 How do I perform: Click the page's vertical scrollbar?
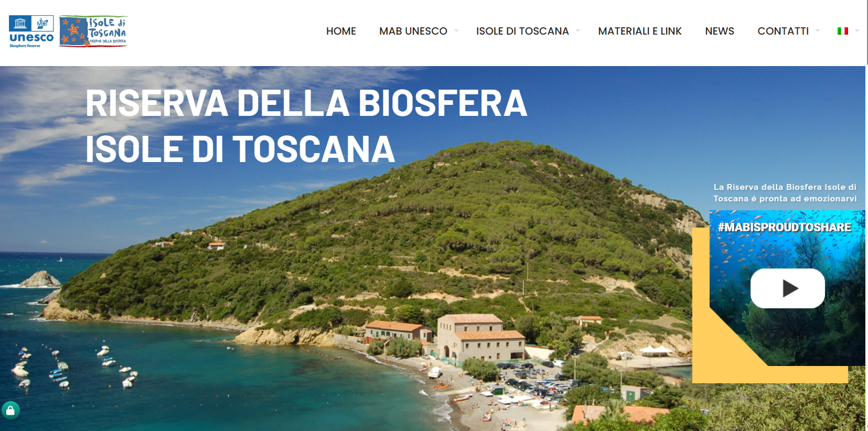tap(866, 215)
